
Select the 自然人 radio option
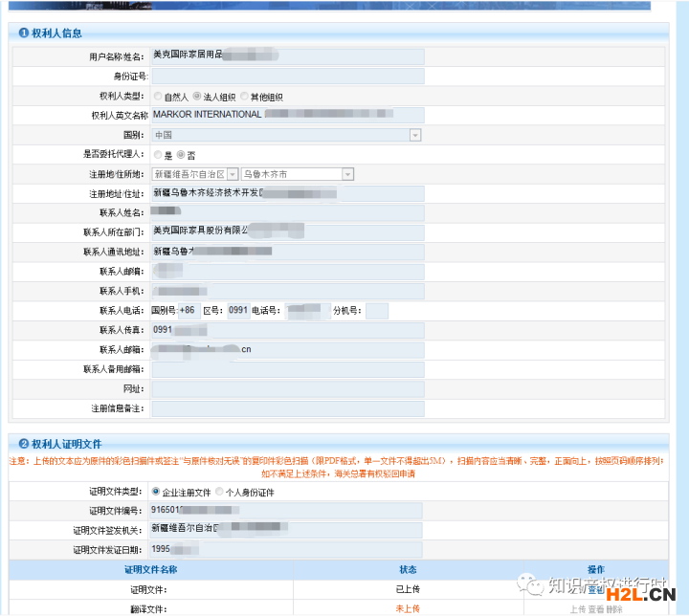[x=158, y=97]
